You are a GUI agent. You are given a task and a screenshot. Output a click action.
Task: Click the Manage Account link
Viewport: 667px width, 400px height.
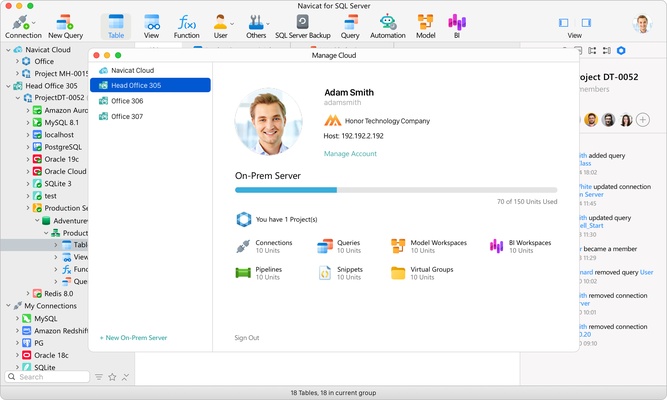[x=350, y=154]
